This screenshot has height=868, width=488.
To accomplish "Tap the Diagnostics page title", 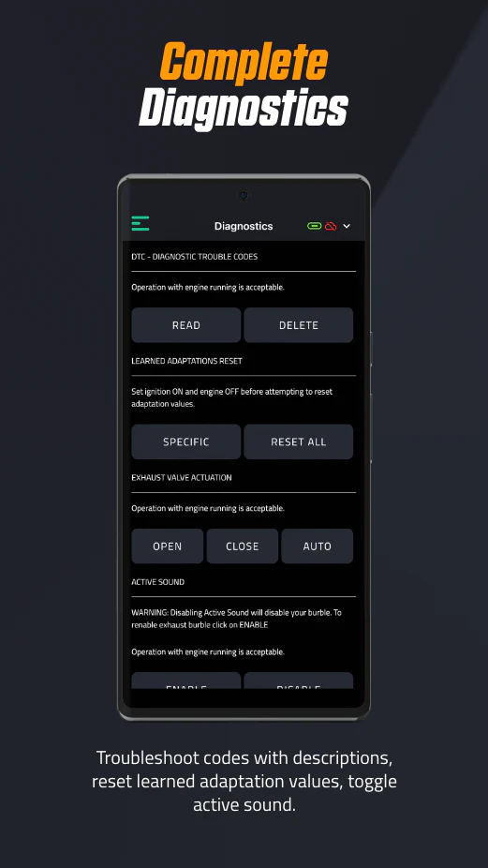I will 244,226.
